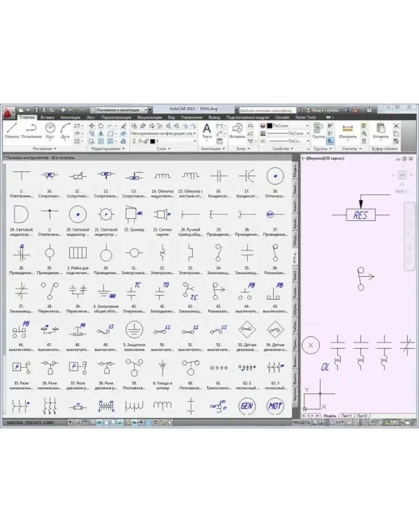This screenshot has width=419, height=532.
Task: Select the Круг circle tool
Action: point(50,130)
